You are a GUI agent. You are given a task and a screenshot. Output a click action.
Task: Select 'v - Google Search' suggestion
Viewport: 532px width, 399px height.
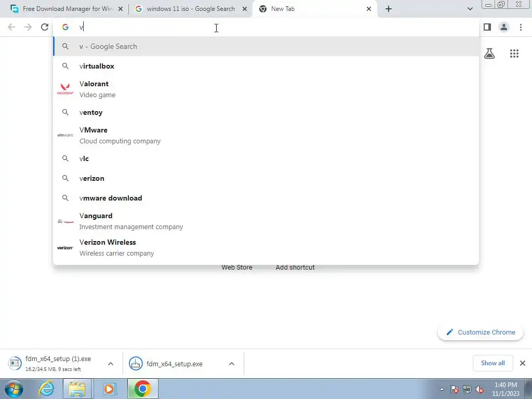pyautogui.click(x=266, y=46)
